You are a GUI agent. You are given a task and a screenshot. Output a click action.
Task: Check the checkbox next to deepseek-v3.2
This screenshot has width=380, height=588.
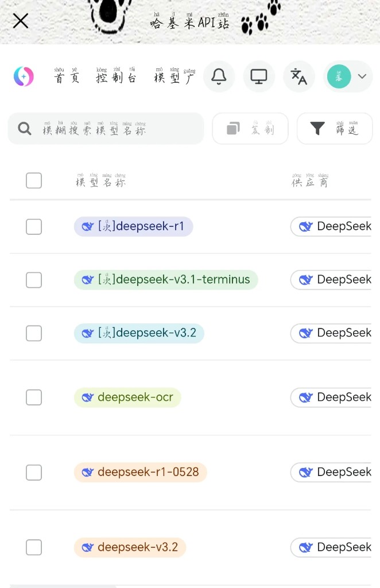tap(33, 547)
